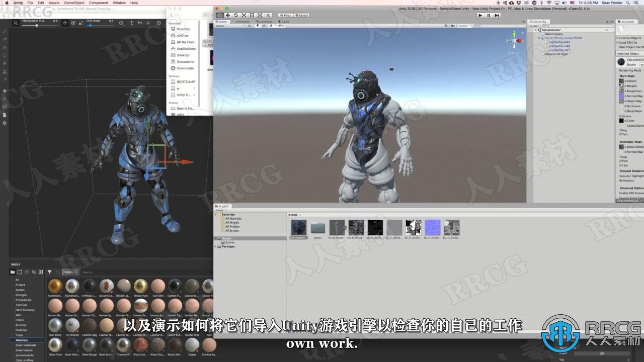This screenshot has height=362, width=644.
Task: Toggle Global handle rotation button
Action: point(301,15)
